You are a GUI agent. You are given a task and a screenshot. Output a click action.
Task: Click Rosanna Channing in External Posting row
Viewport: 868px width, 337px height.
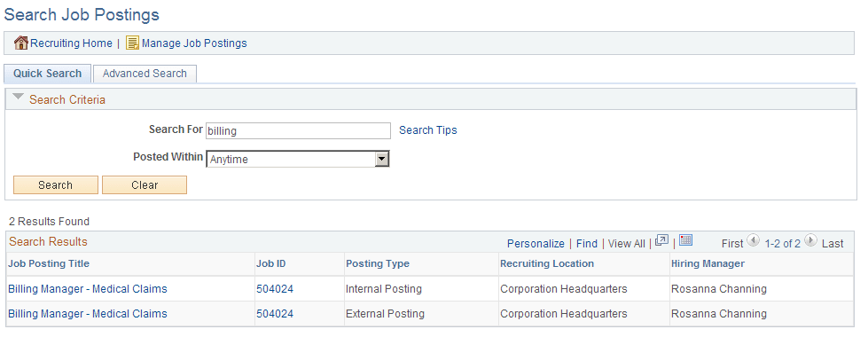click(719, 314)
